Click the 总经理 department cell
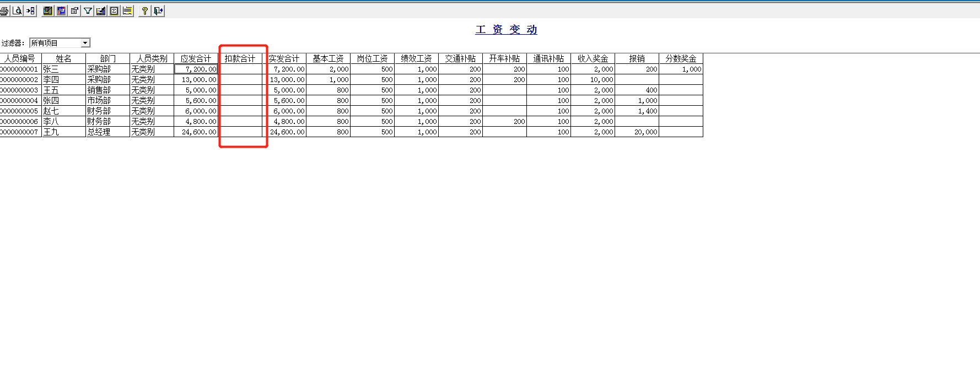 (x=107, y=132)
